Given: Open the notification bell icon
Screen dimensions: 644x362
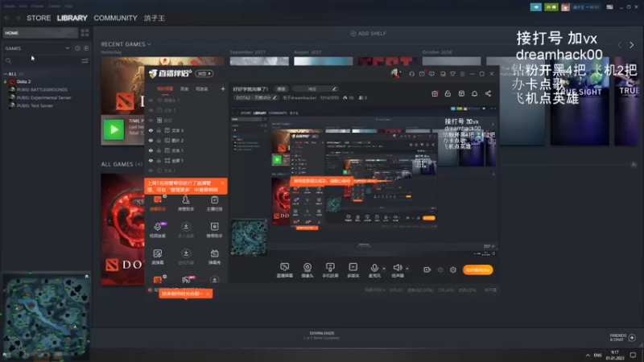Looking at the screenshot, I should point(474,93).
